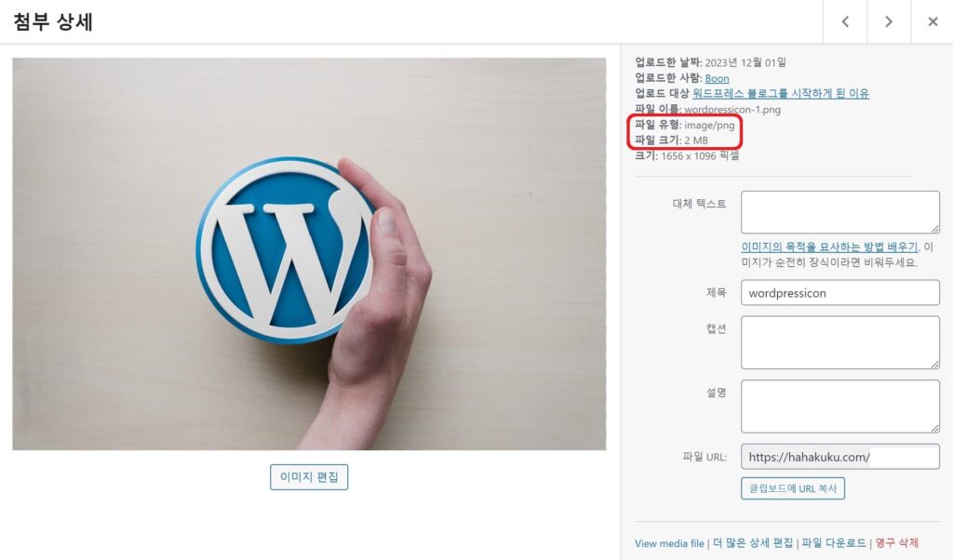Open uploader profile link Boon
Screen dimensions: 953x560
pos(717,78)
